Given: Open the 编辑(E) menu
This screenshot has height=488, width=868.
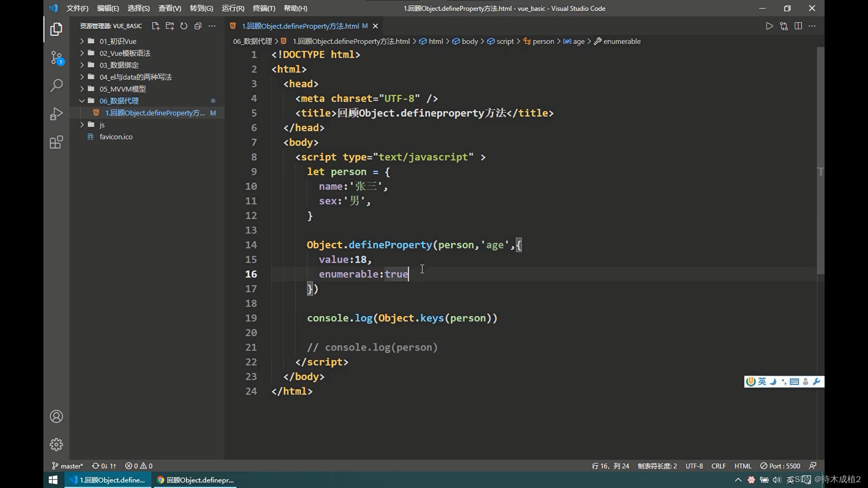Looking at the screenshot, I should tap(108, 8).
